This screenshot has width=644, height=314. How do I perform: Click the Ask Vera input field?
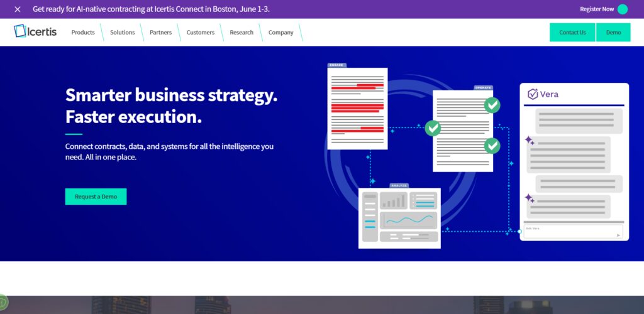click(573, 231)
